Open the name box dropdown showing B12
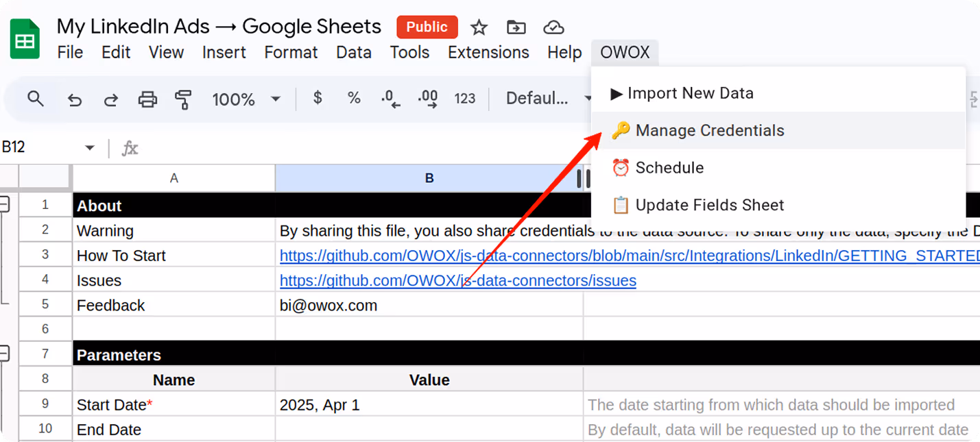The height and width of the screenshot is (442, 980). click(x=90, y=147)
